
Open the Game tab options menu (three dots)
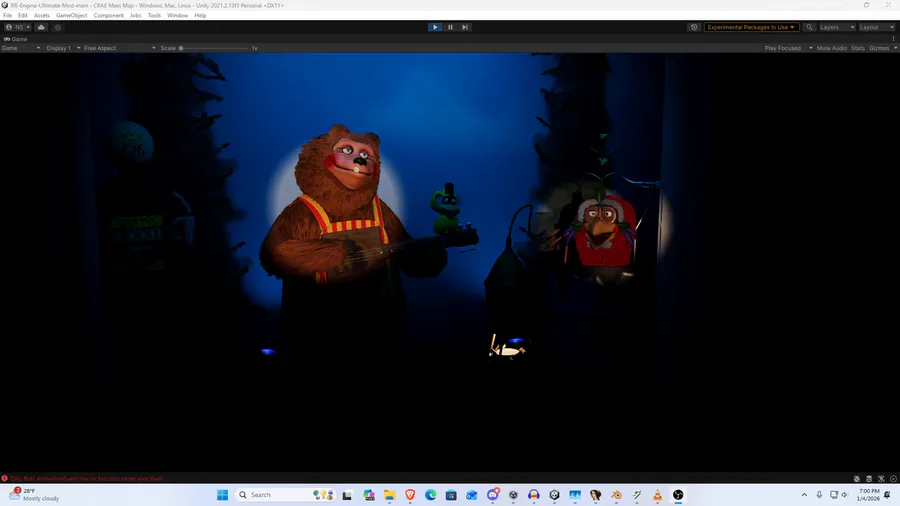[893, 39]
